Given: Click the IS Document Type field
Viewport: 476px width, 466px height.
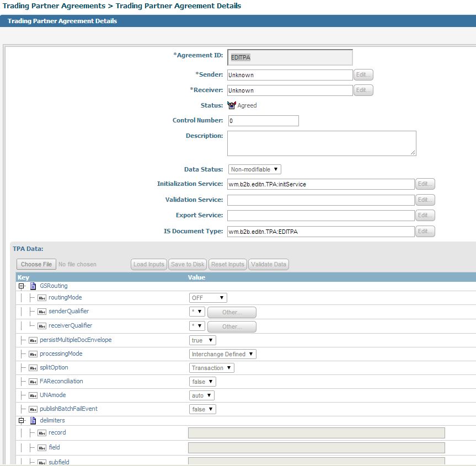Looking at the screenshot, I should (x=321, y=232).
